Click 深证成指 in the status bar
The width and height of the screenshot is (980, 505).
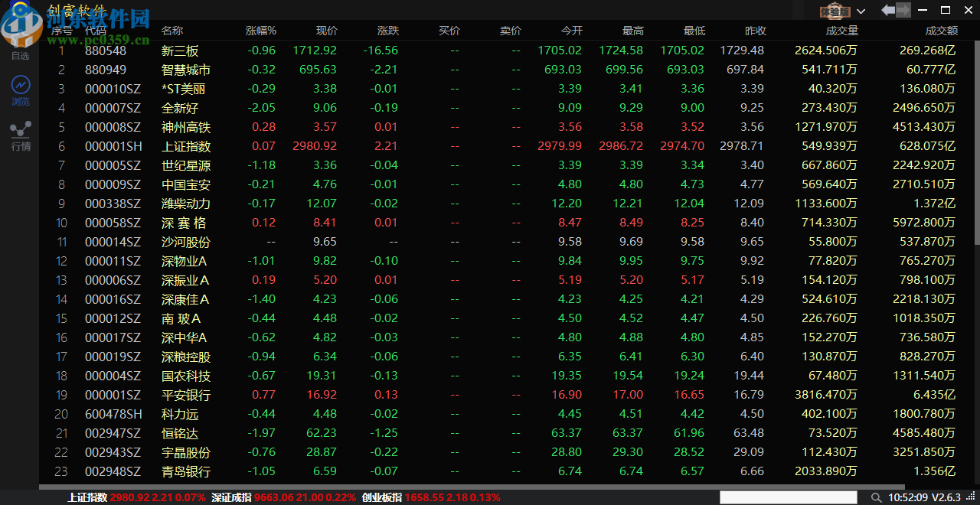[x=232, y=497]
